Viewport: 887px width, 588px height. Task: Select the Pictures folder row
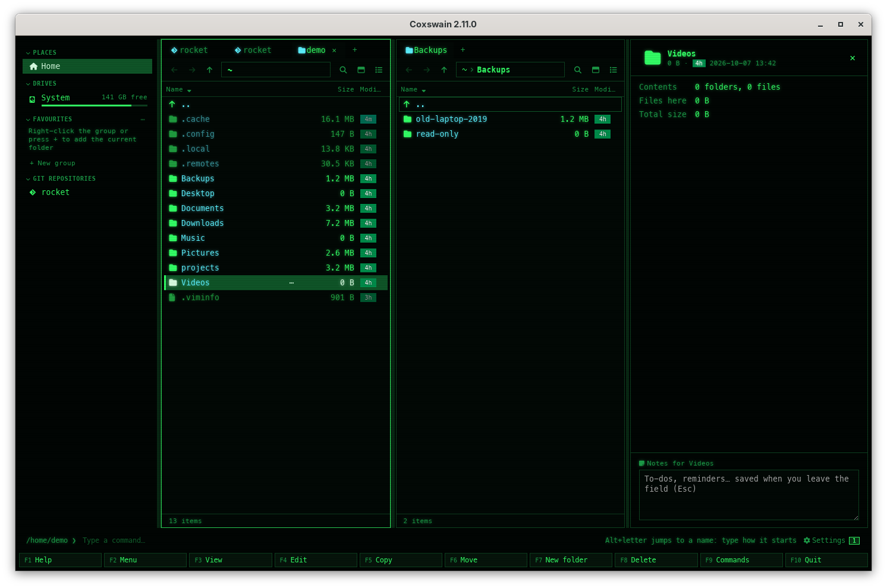tap(276, 253)
